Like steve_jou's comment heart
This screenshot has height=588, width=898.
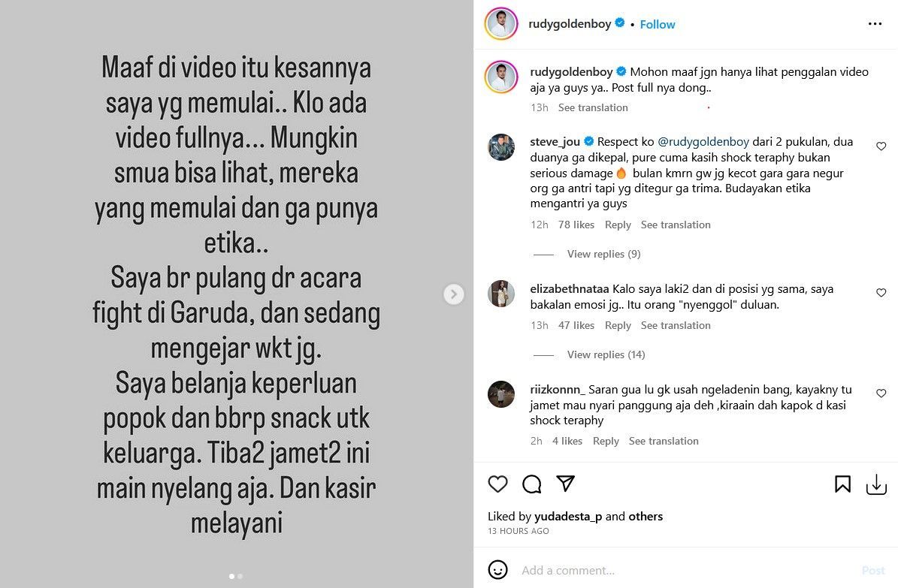pyautogui.click(x=881, y=146)
